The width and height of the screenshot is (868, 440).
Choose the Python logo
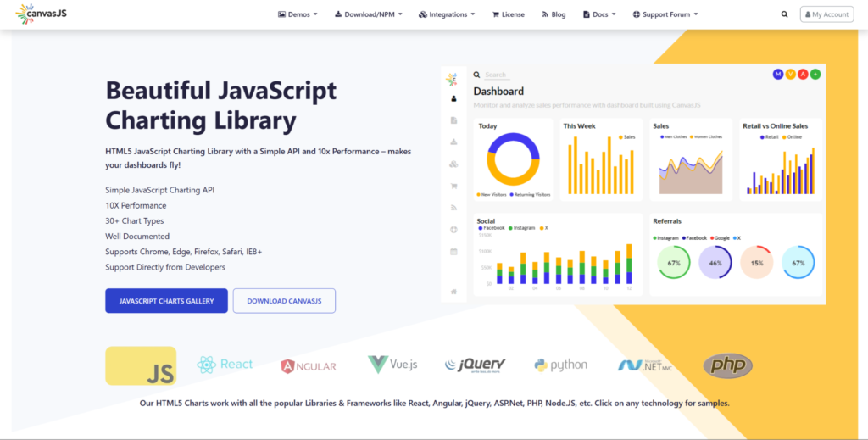[x=561, y=365]
